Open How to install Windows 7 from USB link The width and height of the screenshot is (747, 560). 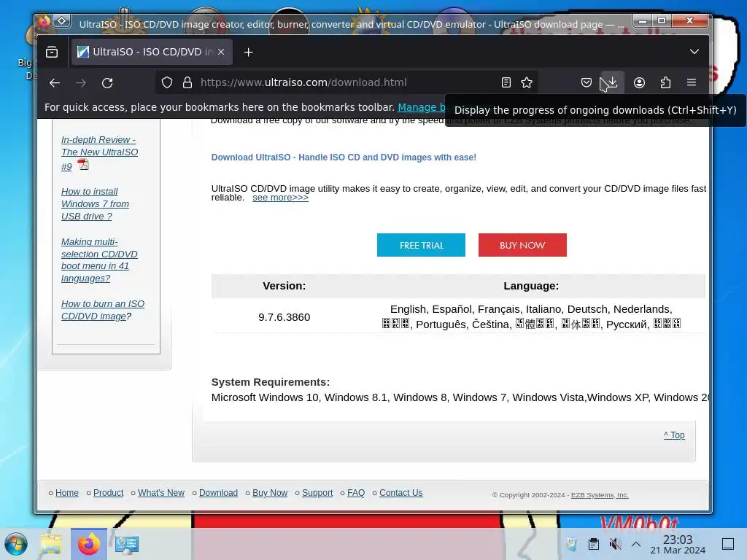[x=95, y=204]
